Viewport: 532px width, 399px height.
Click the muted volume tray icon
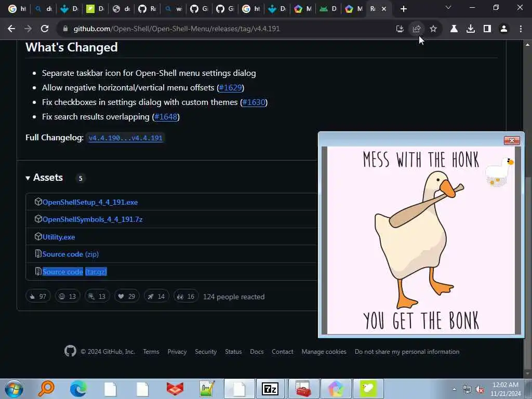(x=480, y=390)
